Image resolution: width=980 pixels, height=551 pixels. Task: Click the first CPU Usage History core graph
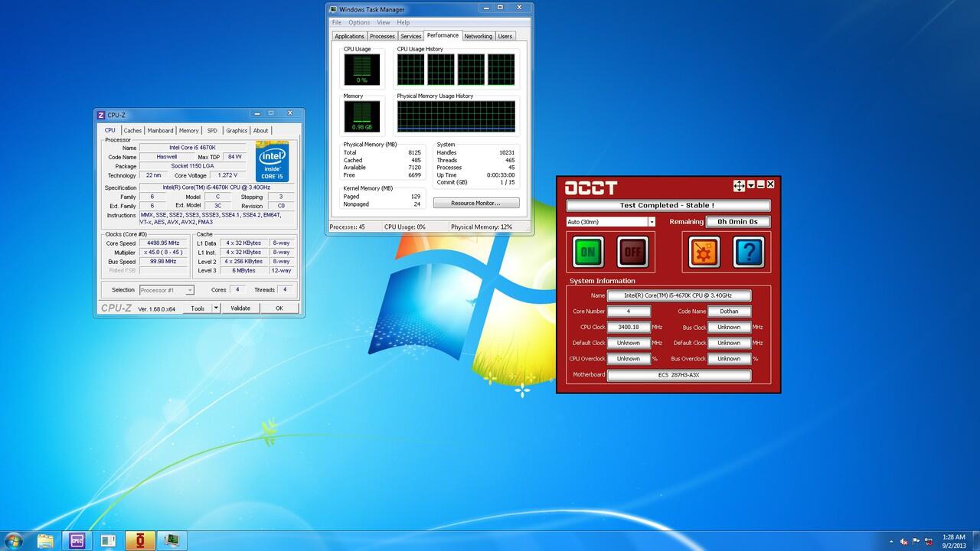410,70
